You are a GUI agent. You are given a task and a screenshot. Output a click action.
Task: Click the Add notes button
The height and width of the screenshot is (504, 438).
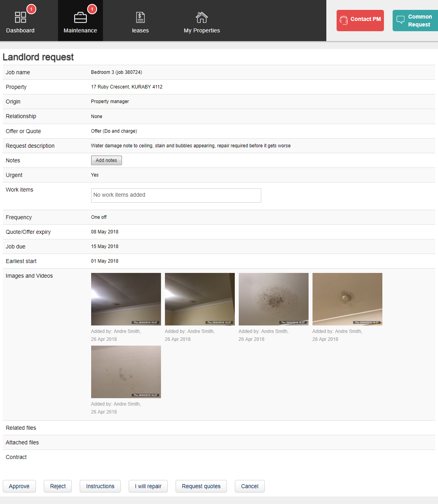pos(106,160)
